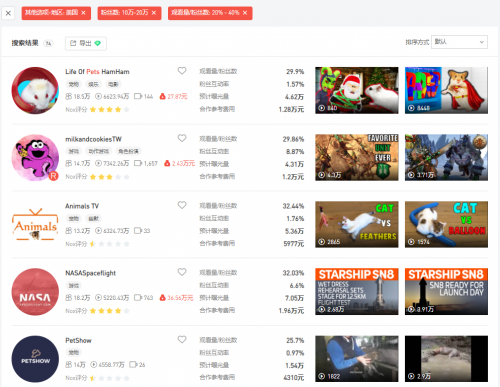
Task: Open the CAT VS FEATHERS video thumbnail
Action: point(357,224)
